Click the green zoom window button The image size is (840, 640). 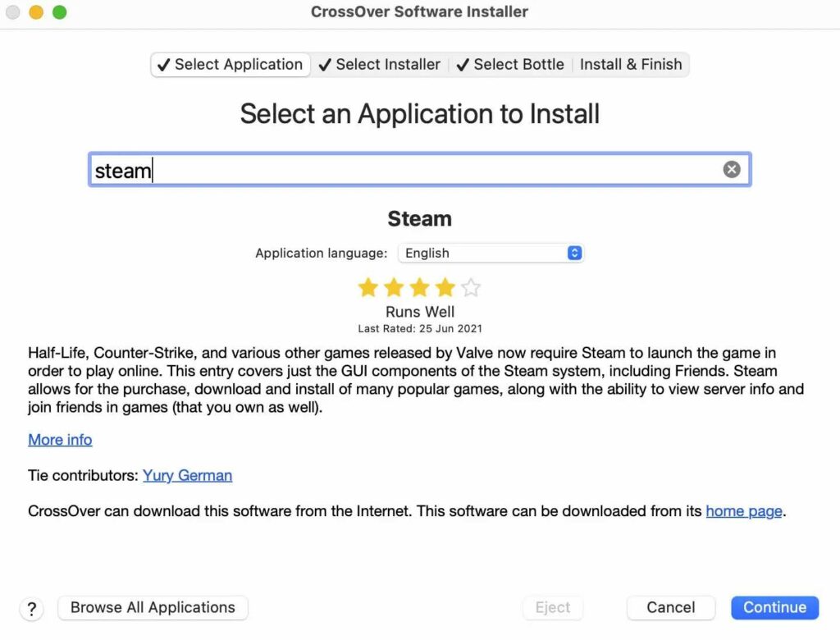pyautogui.click(x=59, y=11)
